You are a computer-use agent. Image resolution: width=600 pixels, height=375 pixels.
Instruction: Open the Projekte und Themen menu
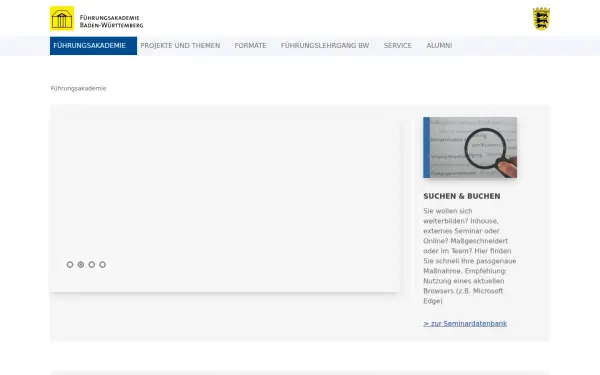pyautogui.click(x=180, y=46)
